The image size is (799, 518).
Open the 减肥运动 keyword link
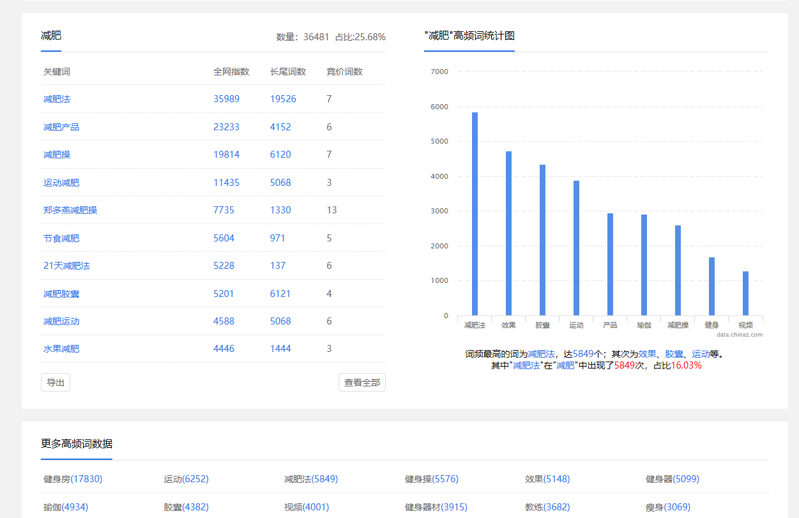pos(61,321)
